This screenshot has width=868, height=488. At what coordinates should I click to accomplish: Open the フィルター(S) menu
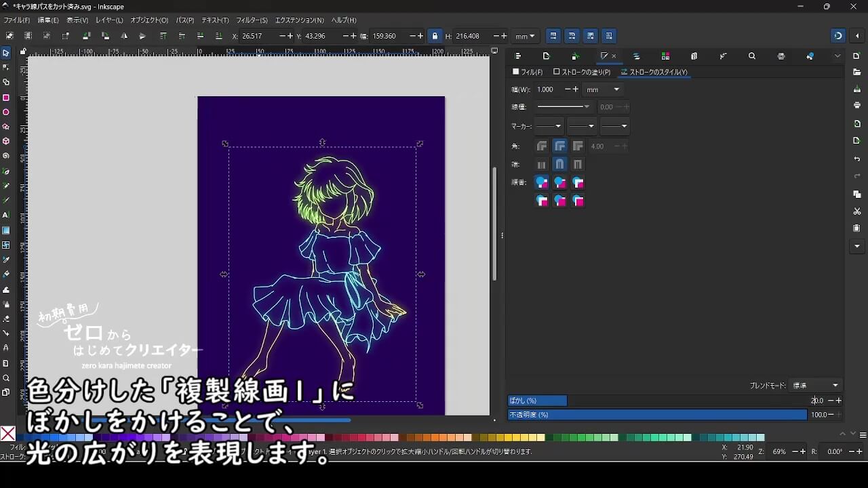(252, 20)
